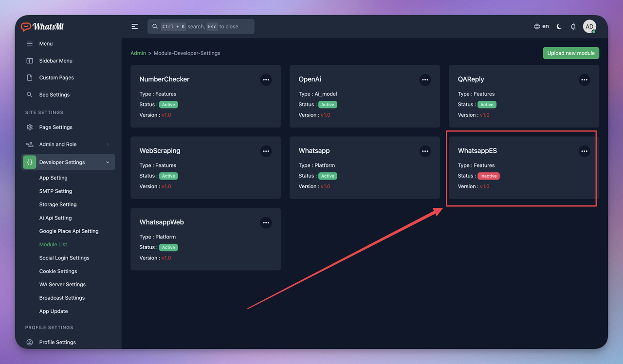Image resolution: width=623 pixels, height=364 pixels.
Task: Click the WhatsappWeb module title
Action: [162, 222]
